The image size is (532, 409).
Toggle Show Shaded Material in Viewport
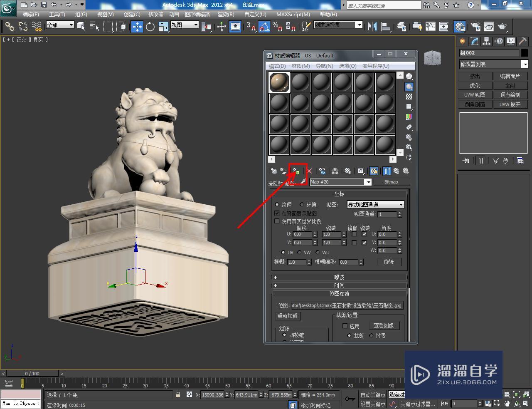(x=374, y=171)
